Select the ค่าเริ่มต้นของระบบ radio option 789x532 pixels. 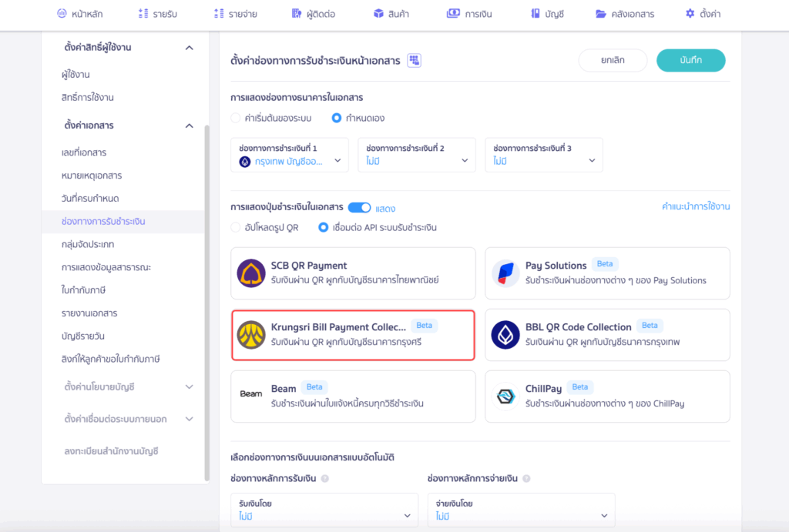[x=236, y=119]
